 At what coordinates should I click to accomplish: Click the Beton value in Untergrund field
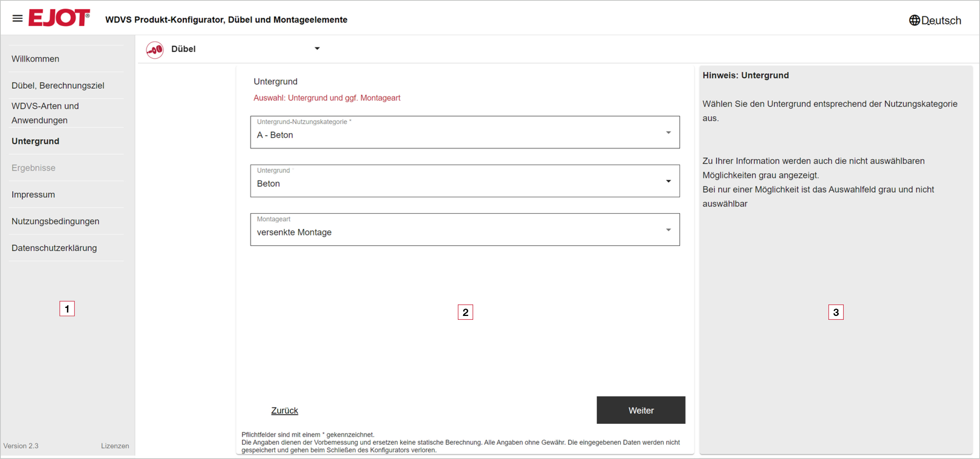point(268,184)
